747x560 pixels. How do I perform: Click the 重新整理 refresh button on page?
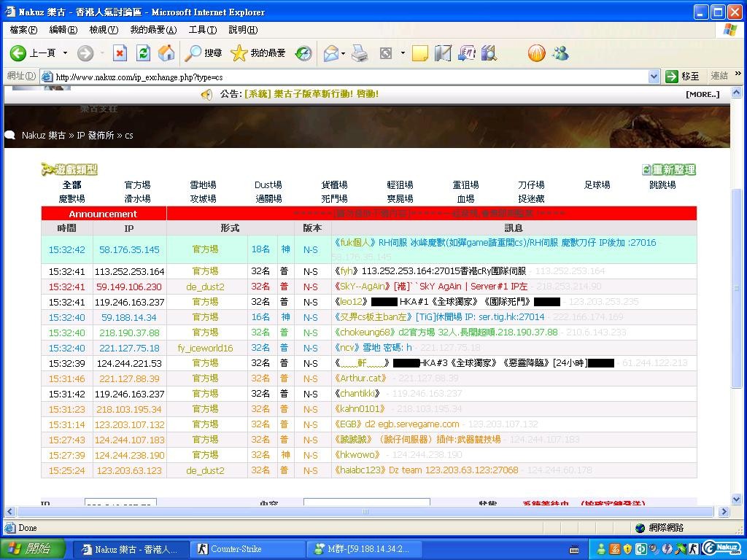(x=669, y=169)
